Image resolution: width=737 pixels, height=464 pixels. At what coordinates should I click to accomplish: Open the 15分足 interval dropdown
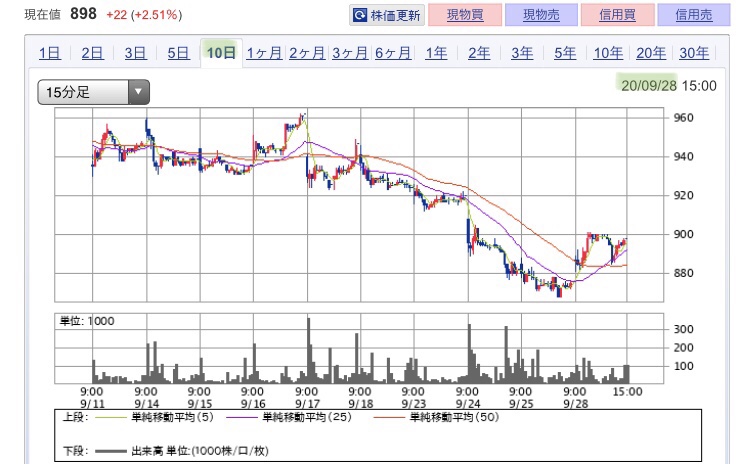pos(94,92)
